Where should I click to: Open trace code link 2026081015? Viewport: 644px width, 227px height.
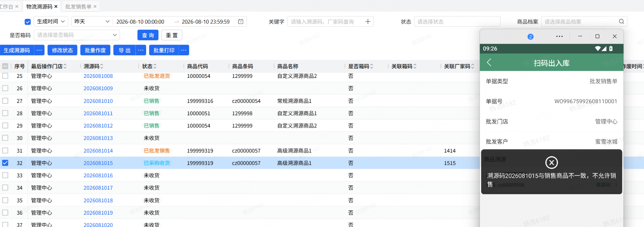click(98, 163)
